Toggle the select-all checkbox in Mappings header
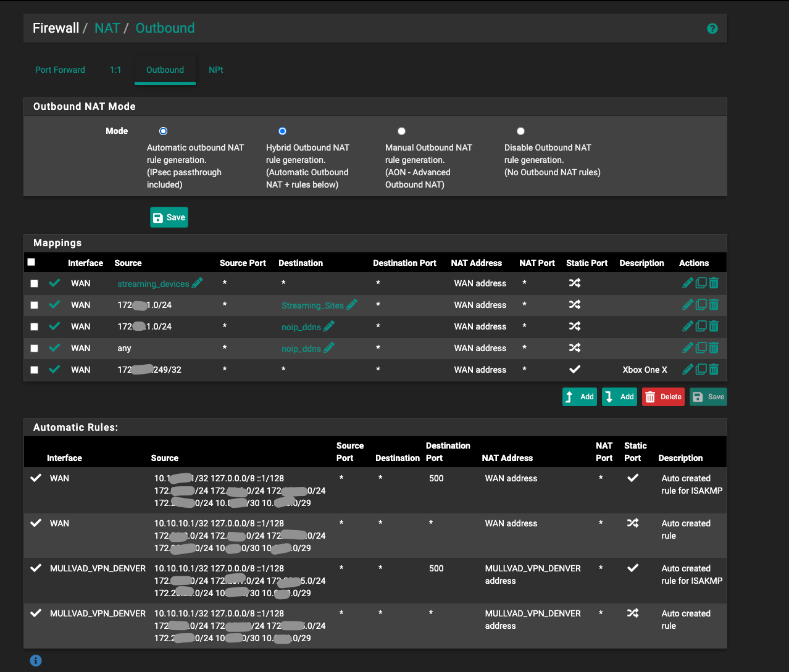The width and height of the screenshot is (789, 672). [x=31, y=262]
